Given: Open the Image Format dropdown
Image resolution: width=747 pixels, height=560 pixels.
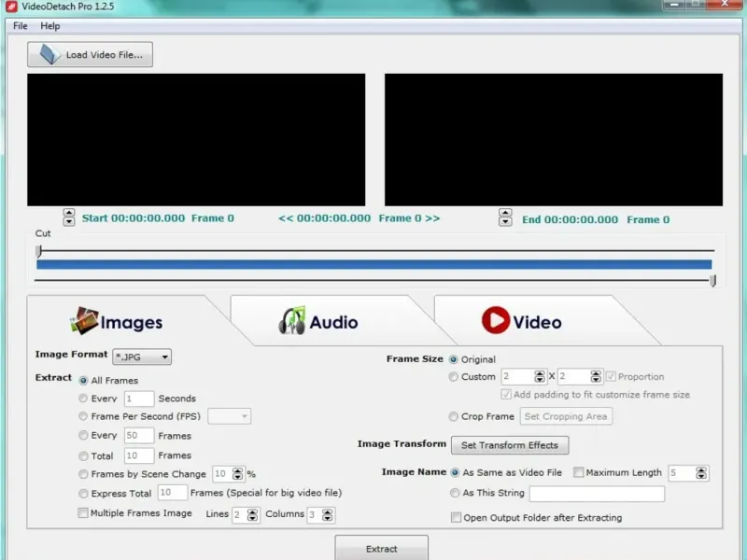Looking at the screenshot, I should click(142, 357).
